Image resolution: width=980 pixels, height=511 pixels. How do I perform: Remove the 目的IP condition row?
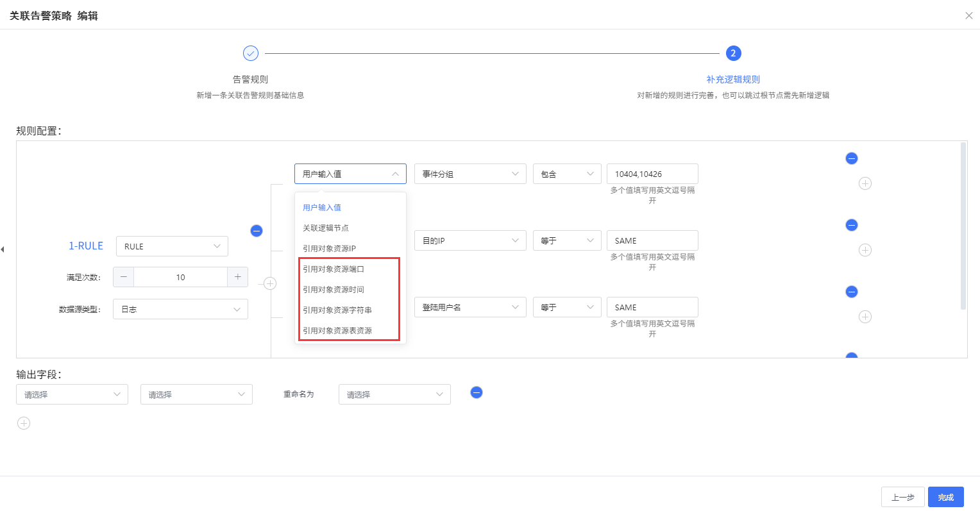point(851,225)
